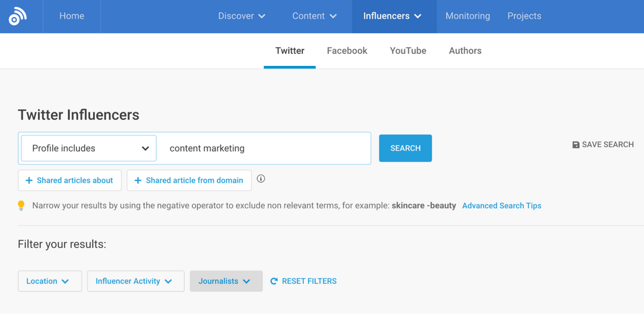Open the Profile includes dropdown

89,149
